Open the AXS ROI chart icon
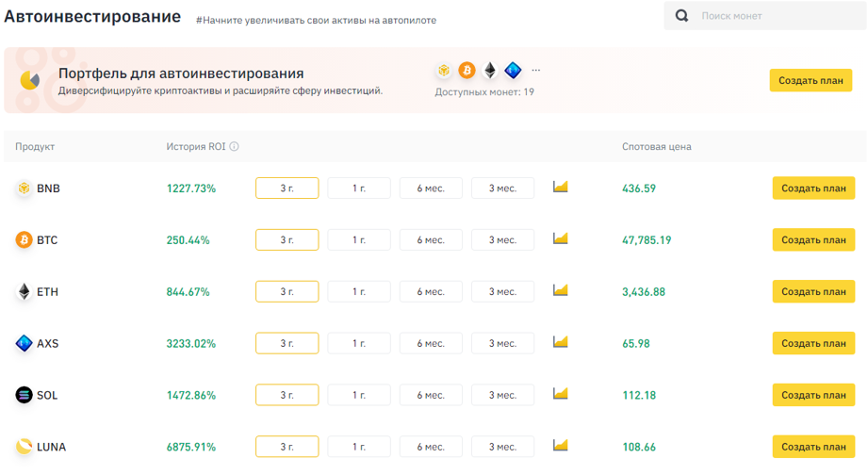The image size is (868, 475). [x=560, y=341]
